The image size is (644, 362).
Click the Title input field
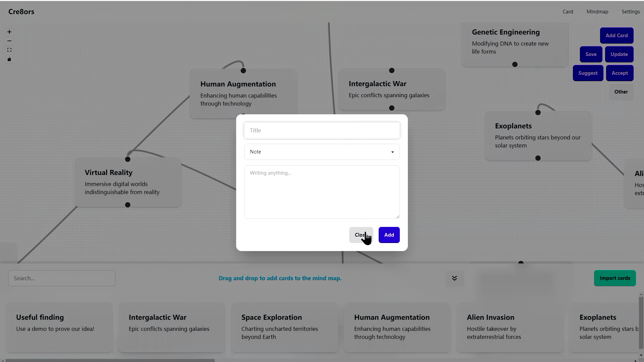point(322,130)
